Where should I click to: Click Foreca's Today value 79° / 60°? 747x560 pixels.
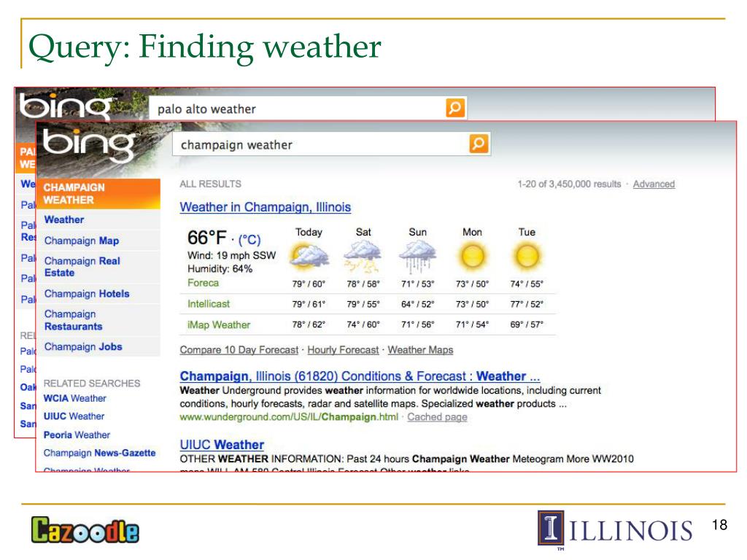(309, 284)
